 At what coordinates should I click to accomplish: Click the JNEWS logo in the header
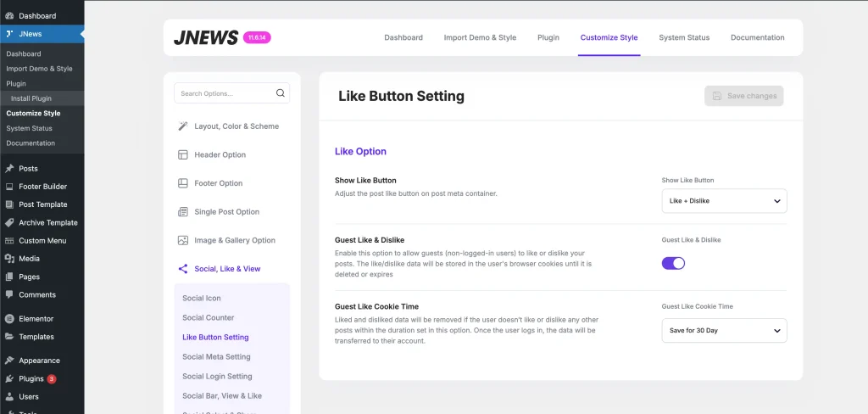click(206, 37)
